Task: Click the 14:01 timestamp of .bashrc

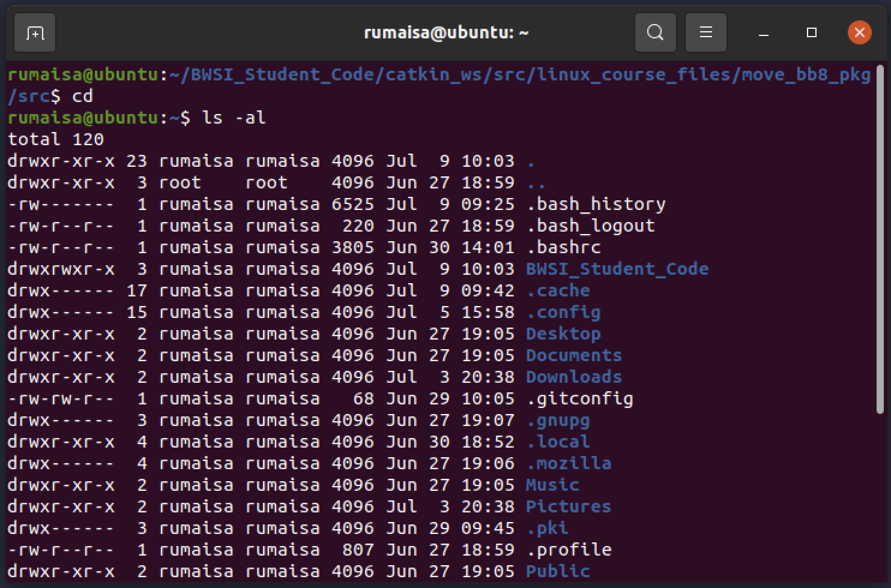Action: click(x=488, y=247)
